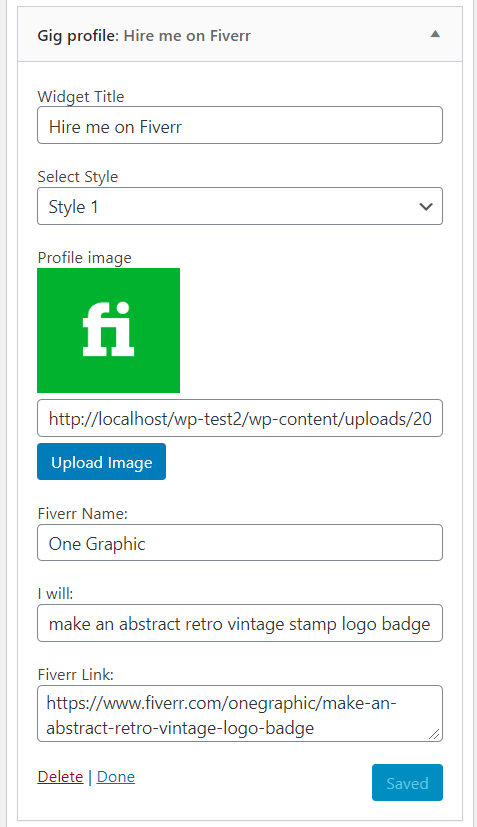Click the Fiverr Name label

pos(82,514)
